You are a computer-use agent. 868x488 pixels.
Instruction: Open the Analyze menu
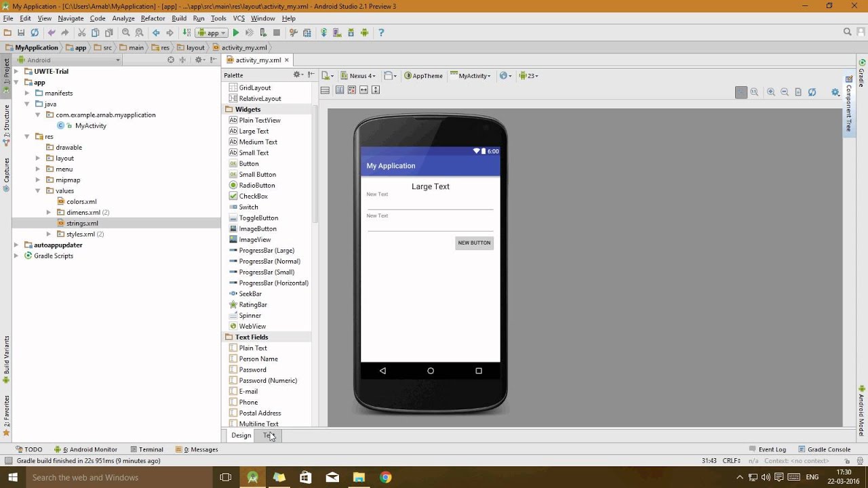[x=123, y=18]
